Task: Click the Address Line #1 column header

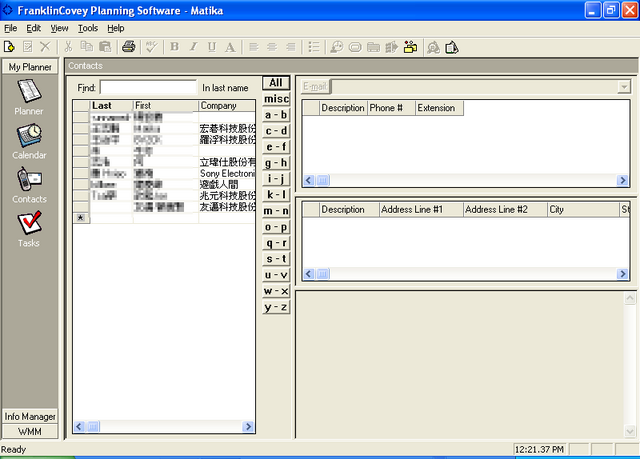Action: 421,210
